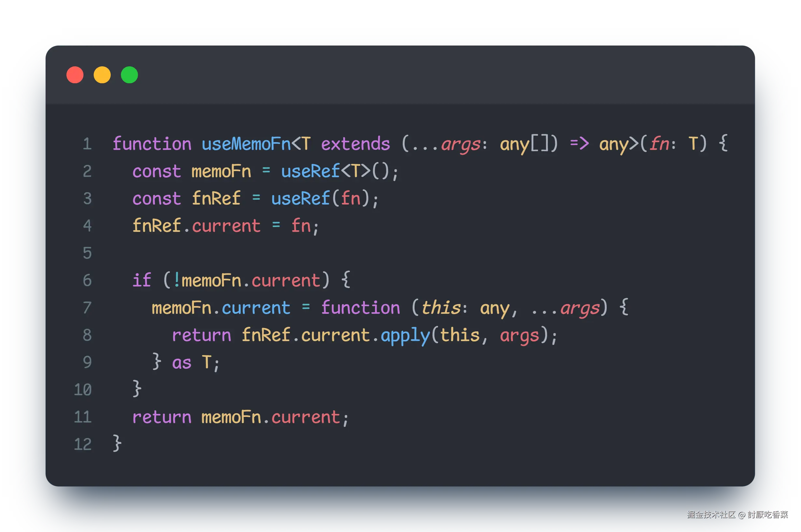Image resolution: width=801 pixels, height=532 pixels.
Task: Click the arrow operator on line one
Action: 579,144
